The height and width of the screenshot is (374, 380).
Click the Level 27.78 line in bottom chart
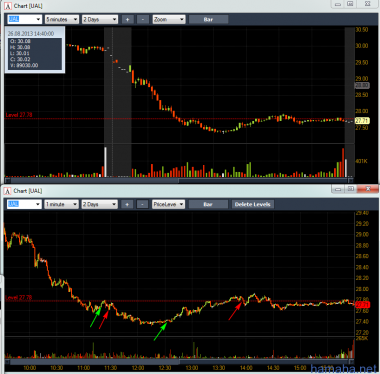tap(180, 301)
